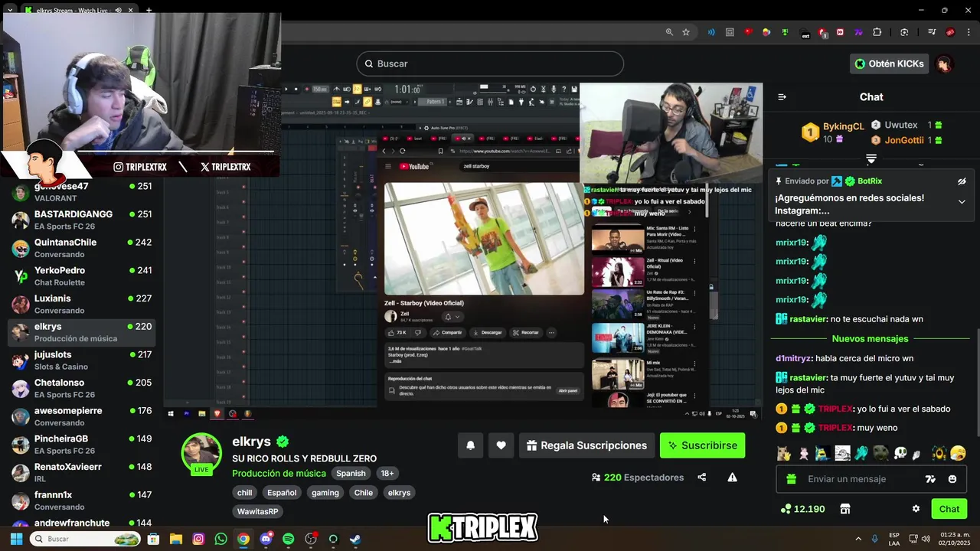The image size is (980, 551).
Task: Toggle stream notifications bell for elkrys
Action: pyautogui.click(x=471, y=445)
